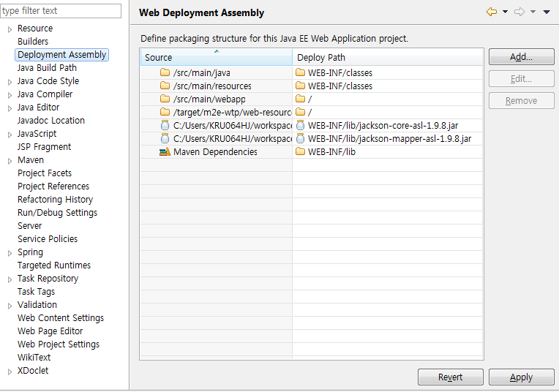The image size is (559, 392).
Task: Select Targeted Runtimes preference page
Action: [x=54, y=265]
